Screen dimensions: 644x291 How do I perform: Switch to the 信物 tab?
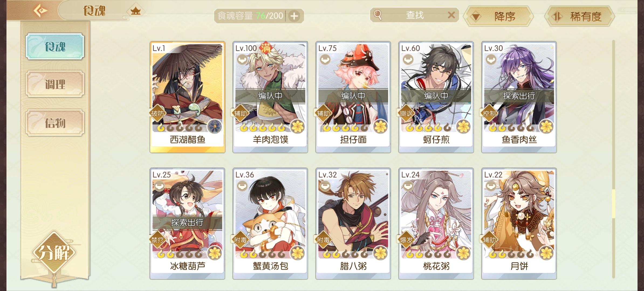point(55,123)
